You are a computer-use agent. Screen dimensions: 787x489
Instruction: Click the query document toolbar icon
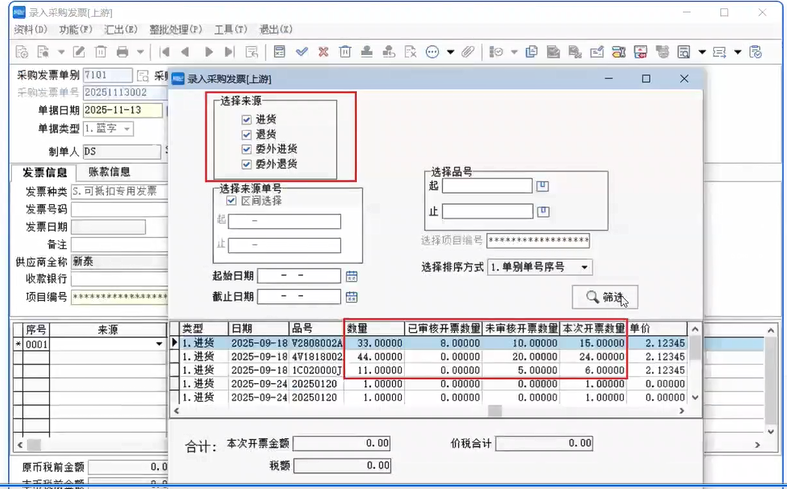43,52
